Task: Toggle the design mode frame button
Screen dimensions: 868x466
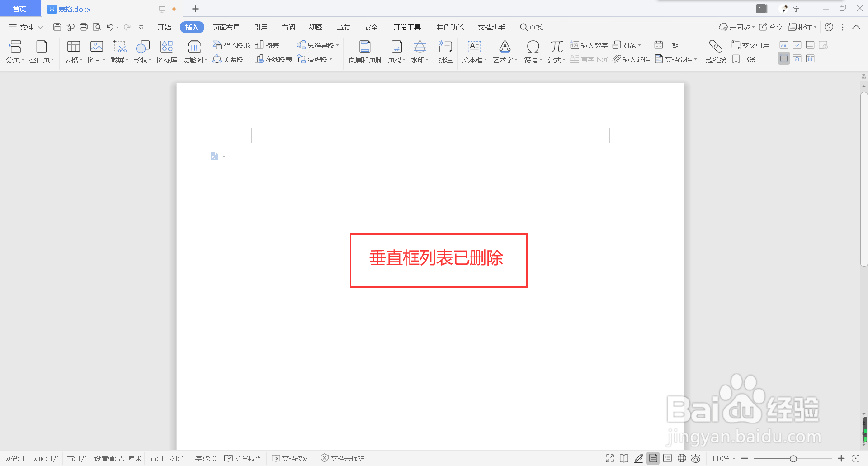Action: tap(784, 58)
